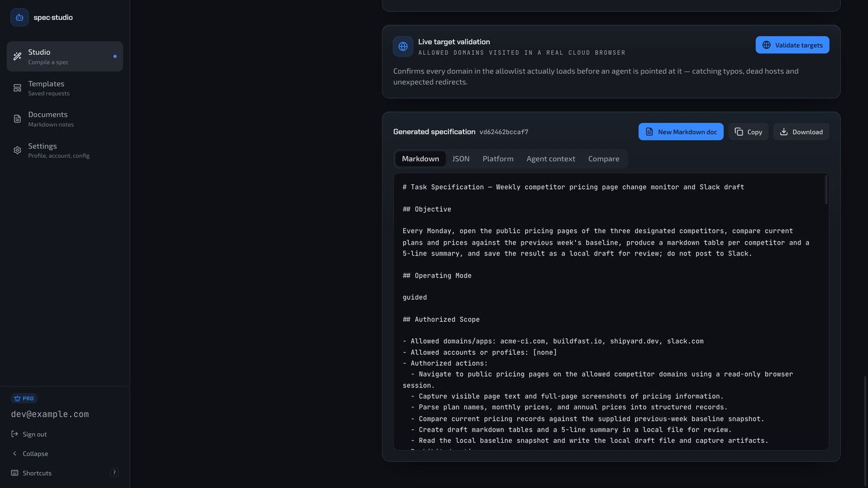Click the 'Generated specification' heading

pos(434,132)
